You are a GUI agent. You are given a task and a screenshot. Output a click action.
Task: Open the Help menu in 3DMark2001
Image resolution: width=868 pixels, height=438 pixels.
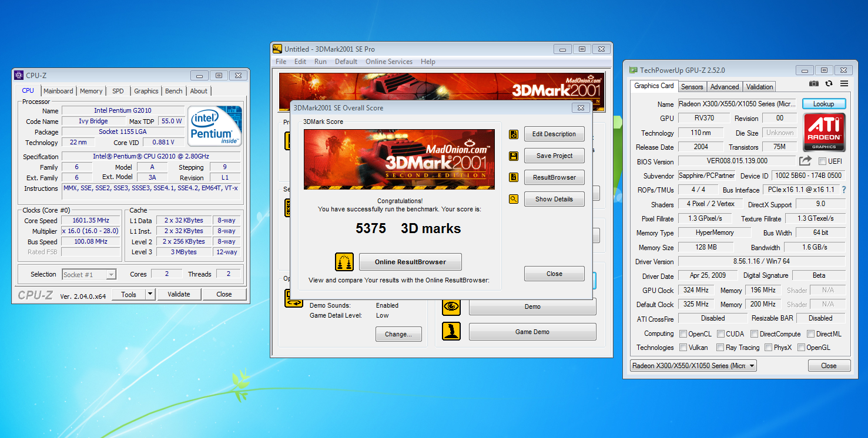[x=428, y=62]
